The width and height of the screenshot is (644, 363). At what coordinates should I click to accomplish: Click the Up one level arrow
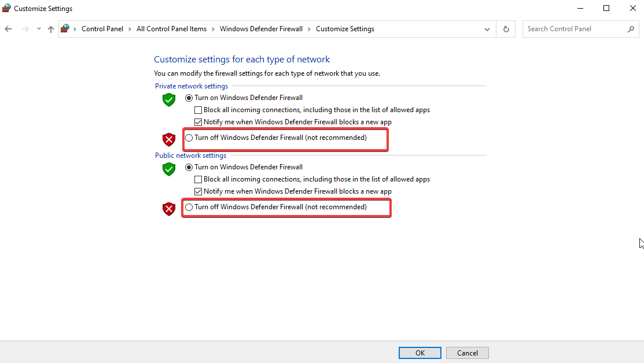(x=50, y=28)
